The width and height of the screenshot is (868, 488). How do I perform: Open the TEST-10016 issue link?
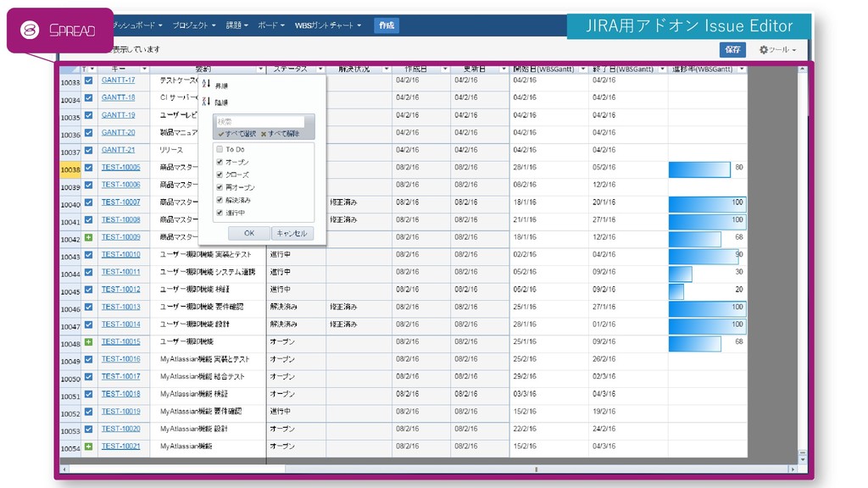tap(120, 359)
